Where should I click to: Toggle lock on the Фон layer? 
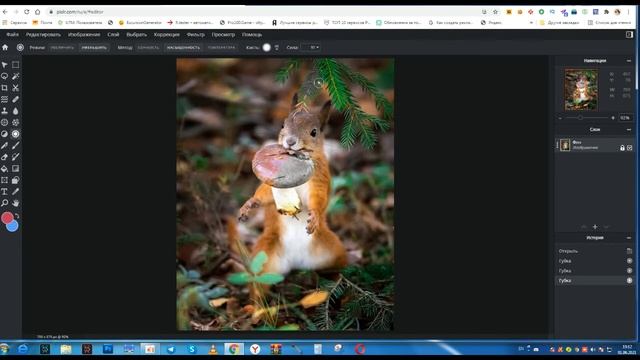(622, 148)
